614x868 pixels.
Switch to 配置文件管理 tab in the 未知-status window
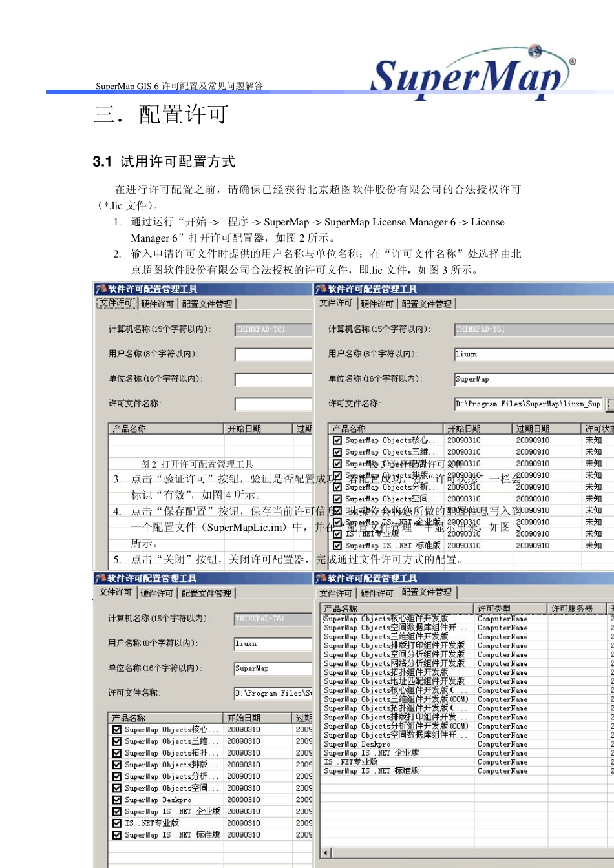(427, 304)
